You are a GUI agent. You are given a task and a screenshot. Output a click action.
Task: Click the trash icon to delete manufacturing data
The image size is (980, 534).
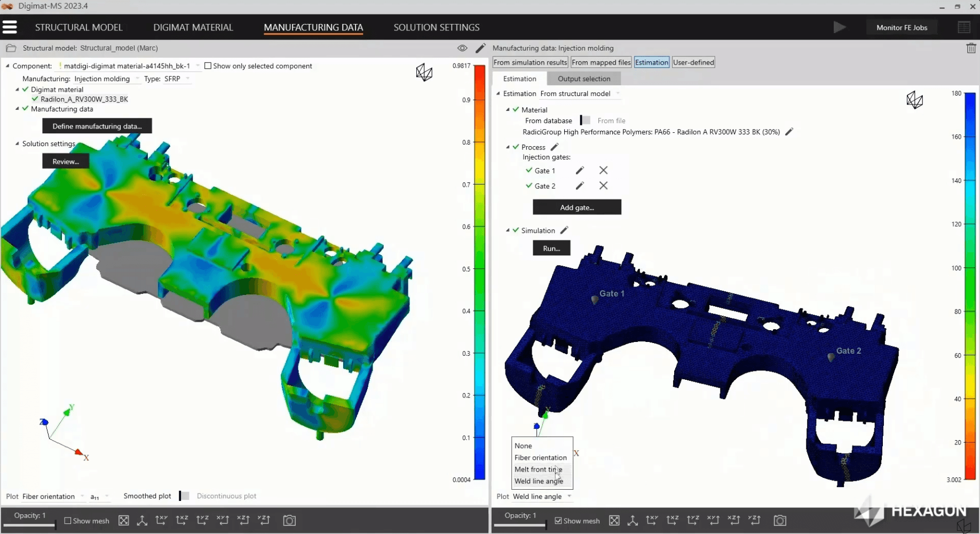coord(971,48)
